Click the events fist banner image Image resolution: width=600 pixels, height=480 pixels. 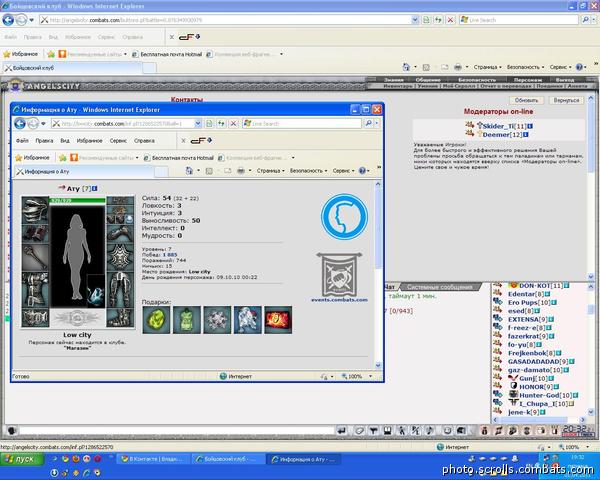click(x=339, y=275)
